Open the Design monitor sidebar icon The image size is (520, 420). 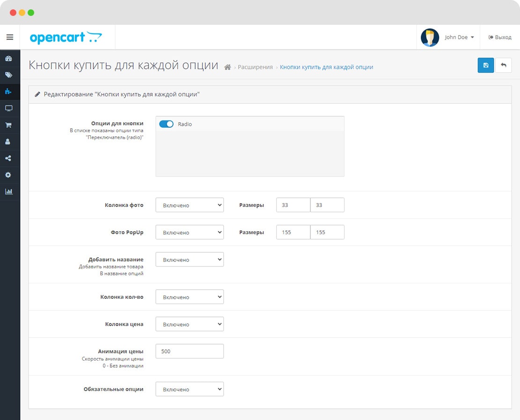click(x=8, y=108)
